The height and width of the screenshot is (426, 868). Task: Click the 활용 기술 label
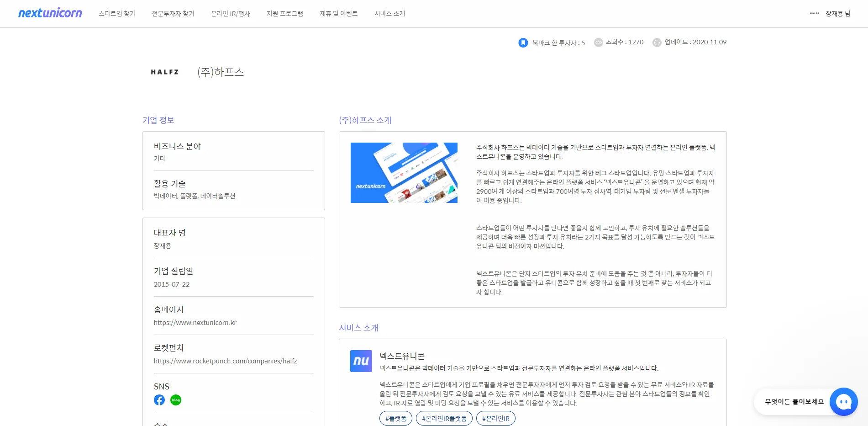pos(170,184)
